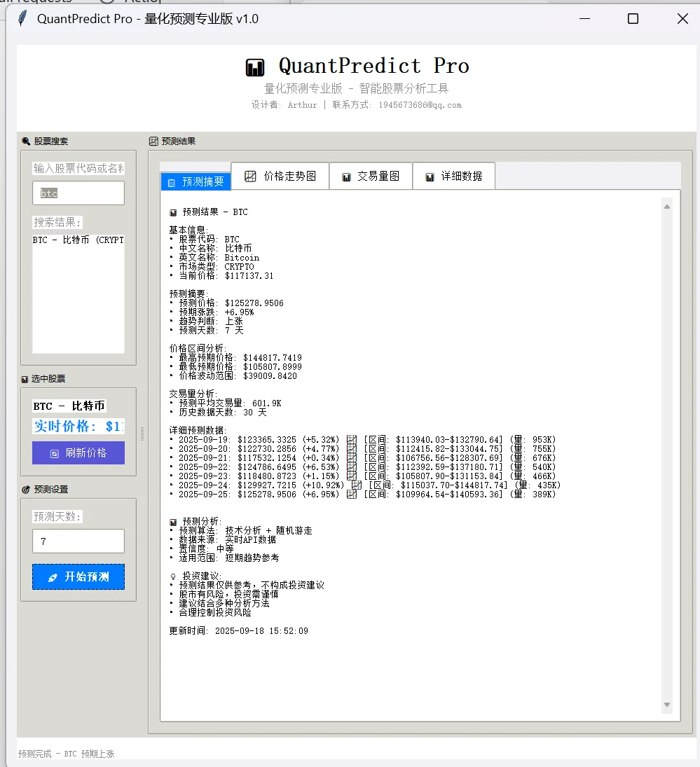The image size is (700, 767).
Task: Click the chart icon in the 2025-09-24 row
Action: point(357,485)
